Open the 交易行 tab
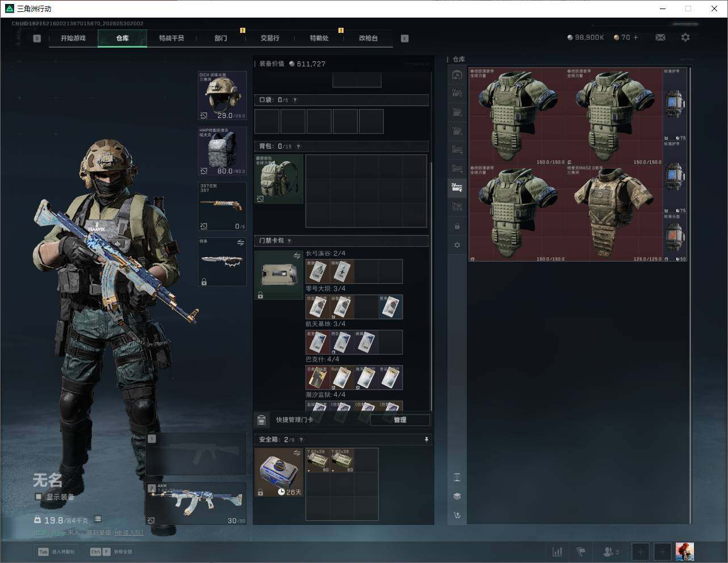Image resolution: width=728 pixels, height=563 pixels. (x=270, y=38)
